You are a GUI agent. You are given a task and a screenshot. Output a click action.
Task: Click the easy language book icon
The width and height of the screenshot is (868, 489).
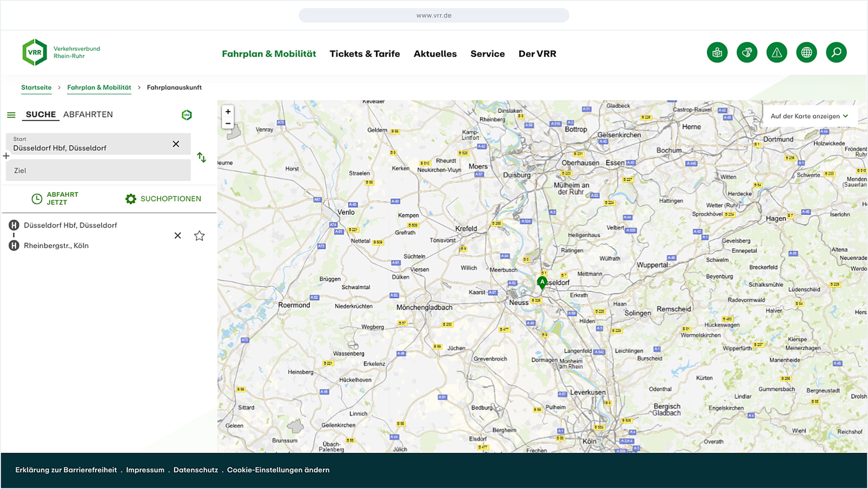click(717, 53)
